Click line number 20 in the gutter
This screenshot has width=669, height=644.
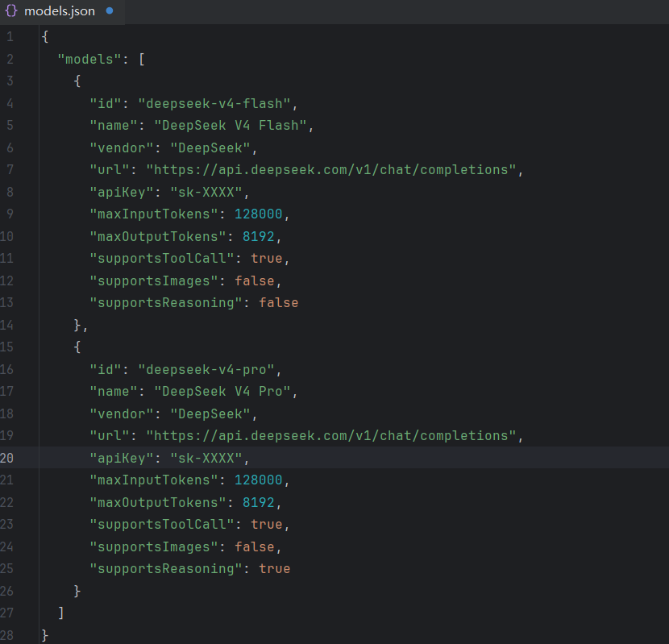coord(6,458)
